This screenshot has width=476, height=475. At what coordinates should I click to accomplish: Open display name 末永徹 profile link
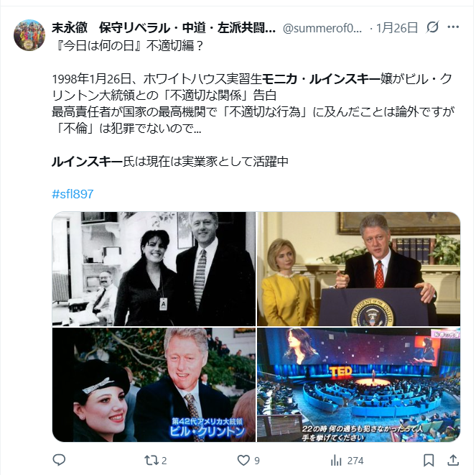[164, 27]
